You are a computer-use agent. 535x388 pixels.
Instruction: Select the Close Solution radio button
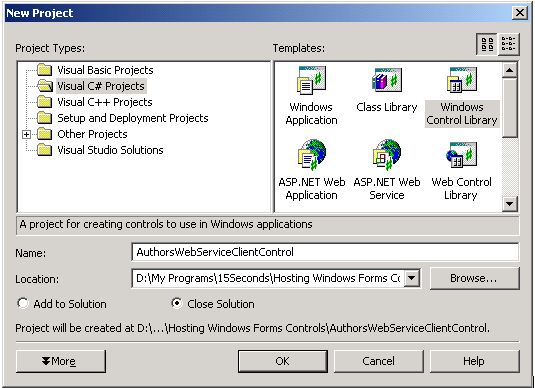click(x=177, y=303)
